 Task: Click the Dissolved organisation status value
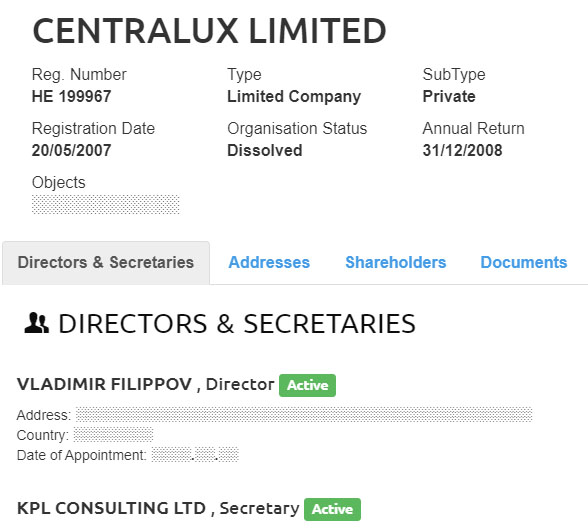click(x=265, y=150)
